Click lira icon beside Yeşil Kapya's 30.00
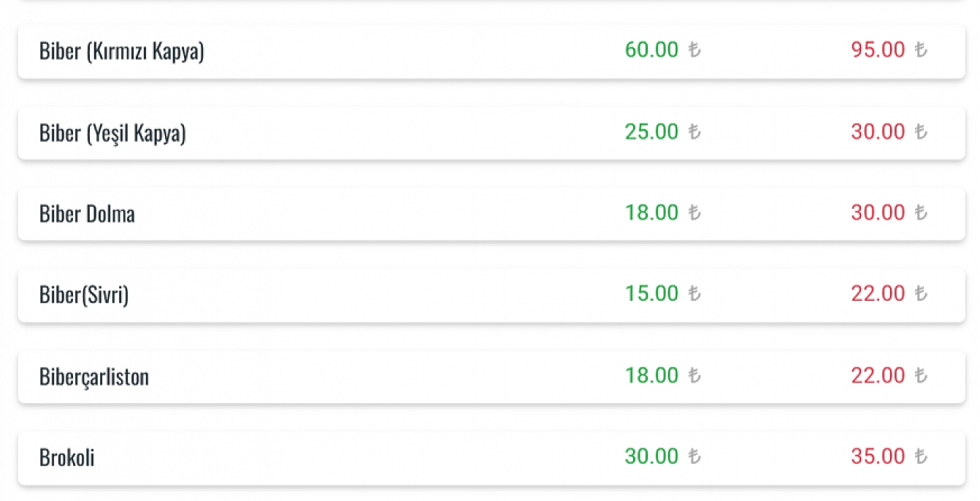This screenshot has width=980, height=501. 920,132
